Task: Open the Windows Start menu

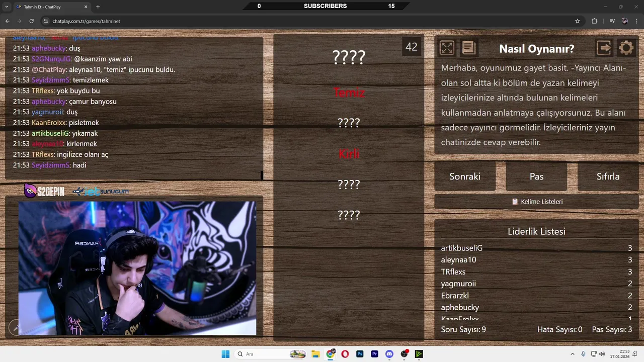Action: [225, 354]
